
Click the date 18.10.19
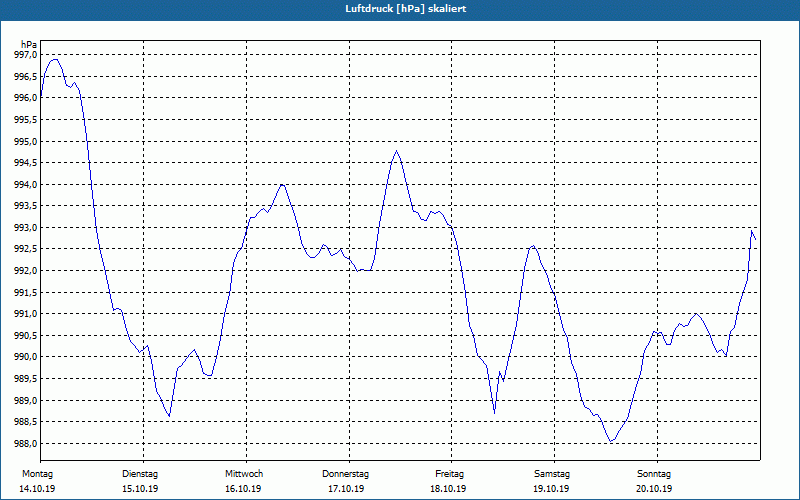(x=448, y=489)
